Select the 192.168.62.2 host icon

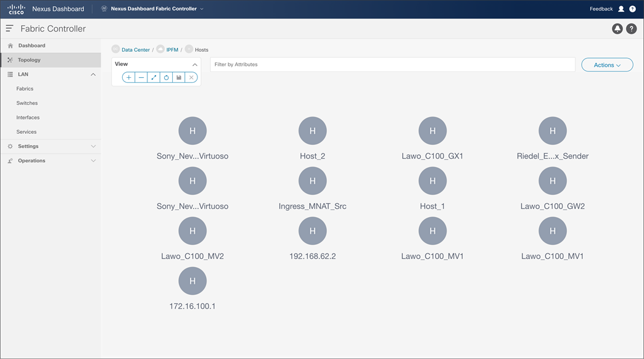coord(313,231)
